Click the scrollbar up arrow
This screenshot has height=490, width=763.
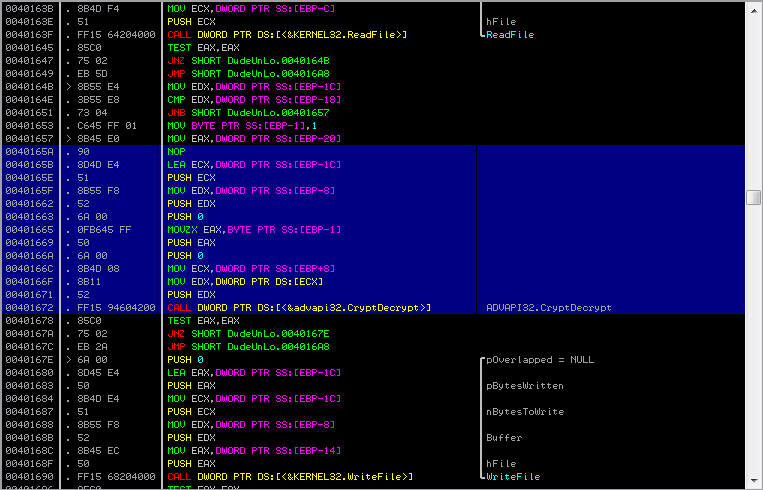click(x=753, y=10)
